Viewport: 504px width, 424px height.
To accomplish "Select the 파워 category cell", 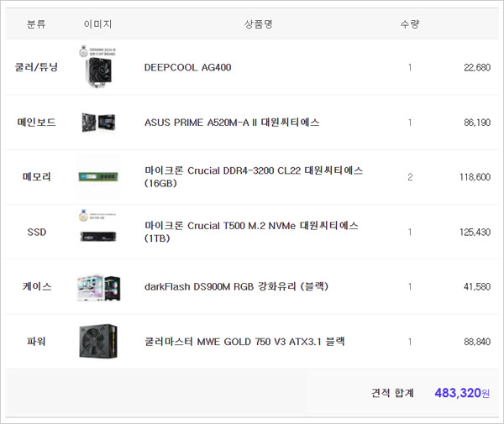I will pos(36,342).
